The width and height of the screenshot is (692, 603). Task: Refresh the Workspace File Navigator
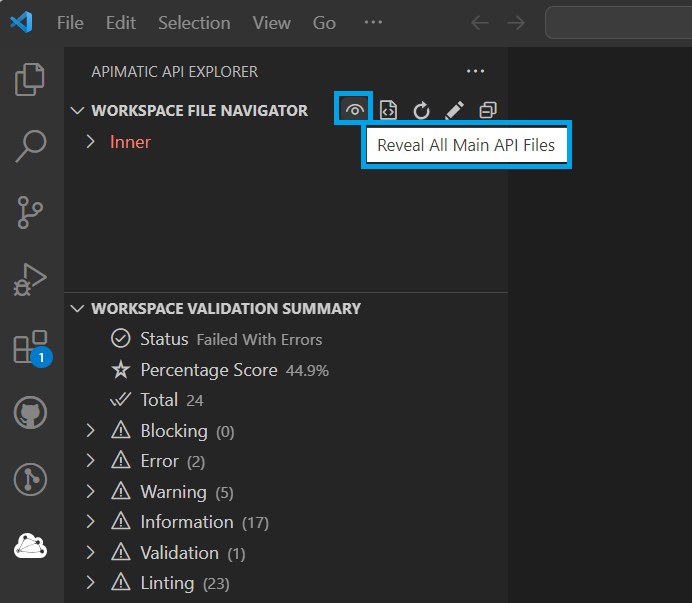click(421, 110)
